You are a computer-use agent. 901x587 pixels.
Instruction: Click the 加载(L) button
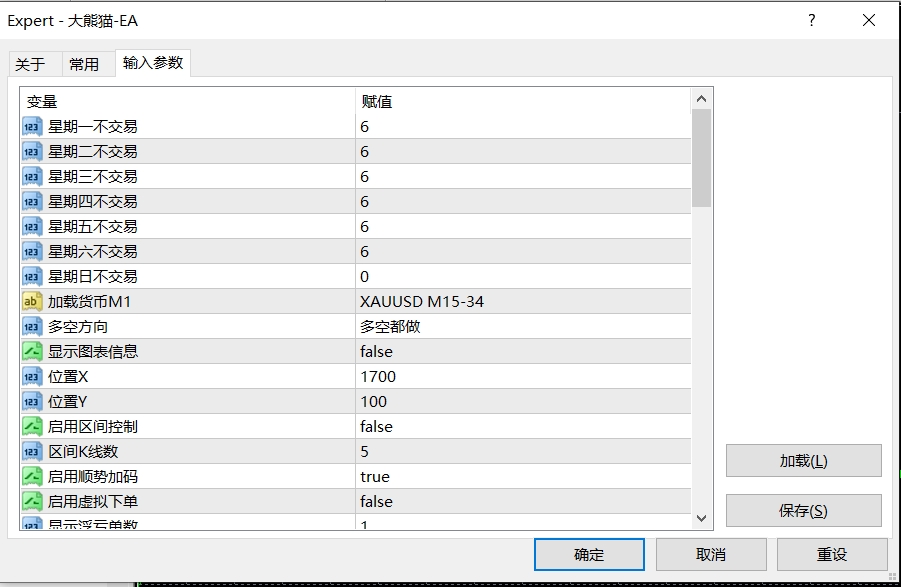(x=803, y=461)
